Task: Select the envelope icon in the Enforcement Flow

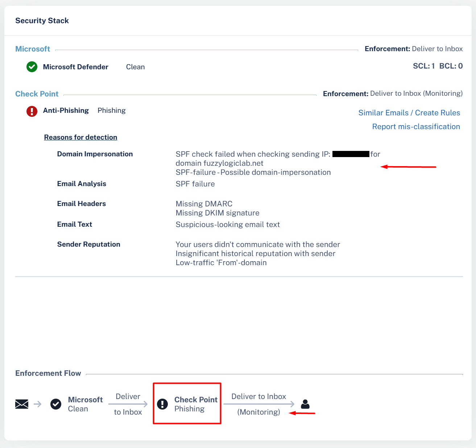Action: [x=21, y=404]
